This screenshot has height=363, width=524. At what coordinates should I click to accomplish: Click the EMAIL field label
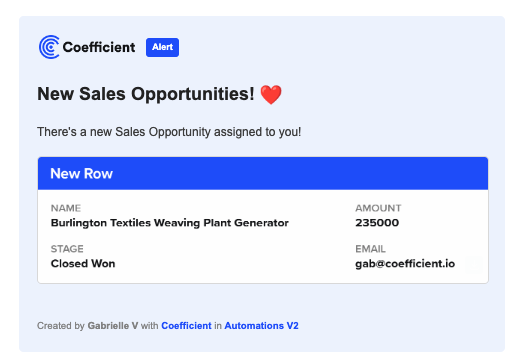click(x=370, y=249)
